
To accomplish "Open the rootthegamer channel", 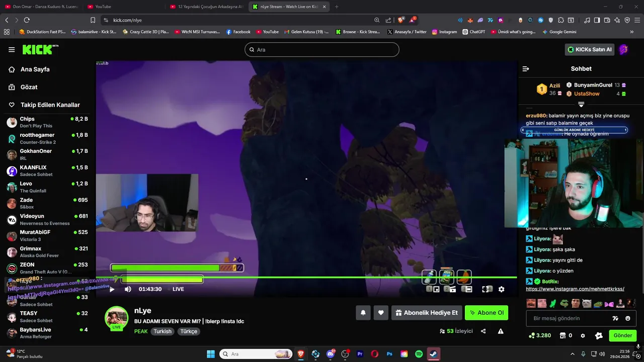I will (x=48, y=138).
